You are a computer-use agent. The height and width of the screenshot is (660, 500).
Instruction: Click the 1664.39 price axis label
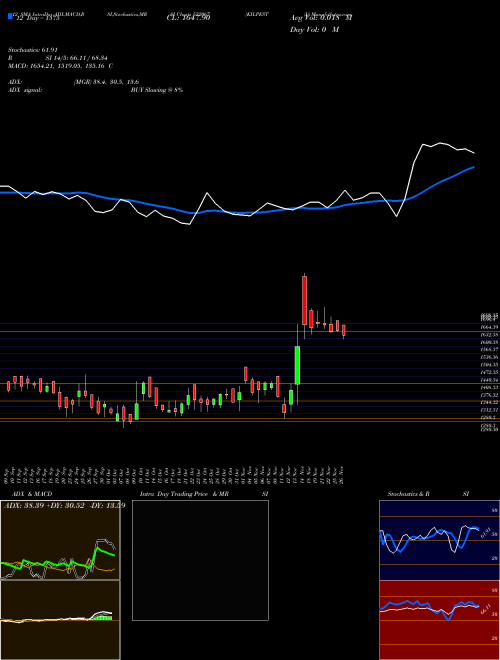coord(489,327)
